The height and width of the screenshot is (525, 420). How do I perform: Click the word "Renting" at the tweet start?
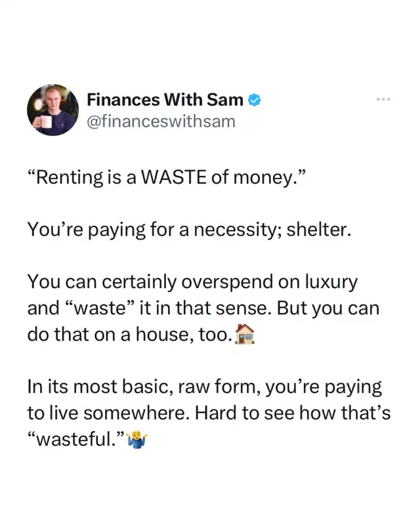pos(69,177)
